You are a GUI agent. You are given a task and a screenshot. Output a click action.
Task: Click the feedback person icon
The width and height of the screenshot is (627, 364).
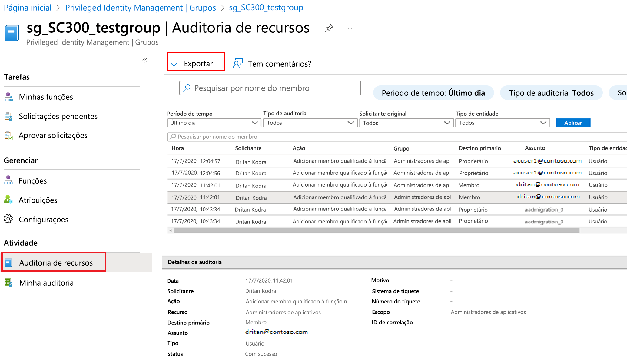pos(238,63)
